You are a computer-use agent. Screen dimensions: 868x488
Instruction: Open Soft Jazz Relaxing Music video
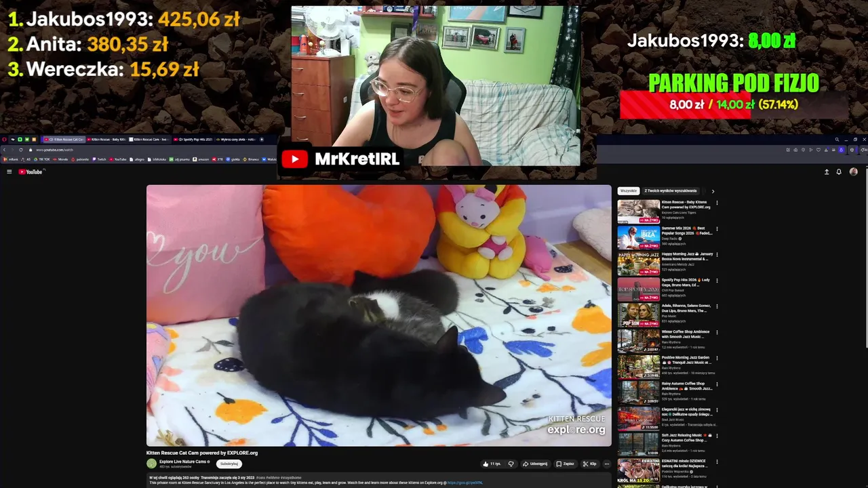[x=638, y=445]
